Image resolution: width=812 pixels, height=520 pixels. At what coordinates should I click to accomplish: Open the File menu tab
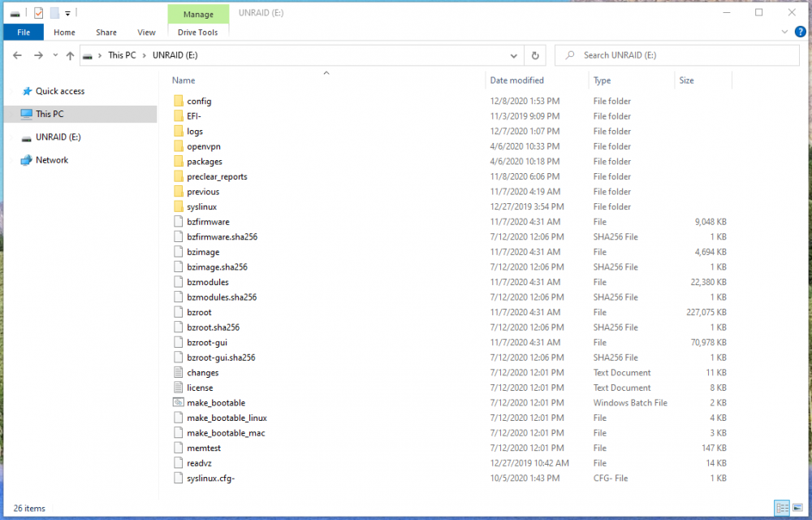pyautogui.click(x=24, y=32)
